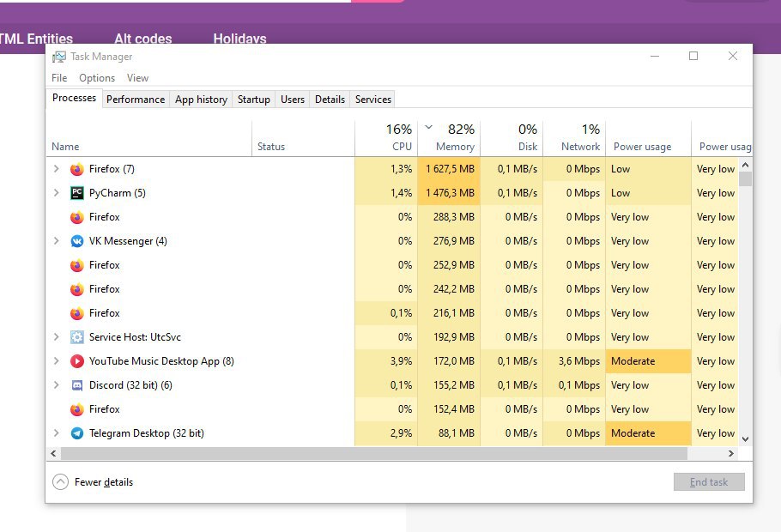Expand the Service Host: UtcSvc group
Screen dimensions: 781x532
click(57, 337)
